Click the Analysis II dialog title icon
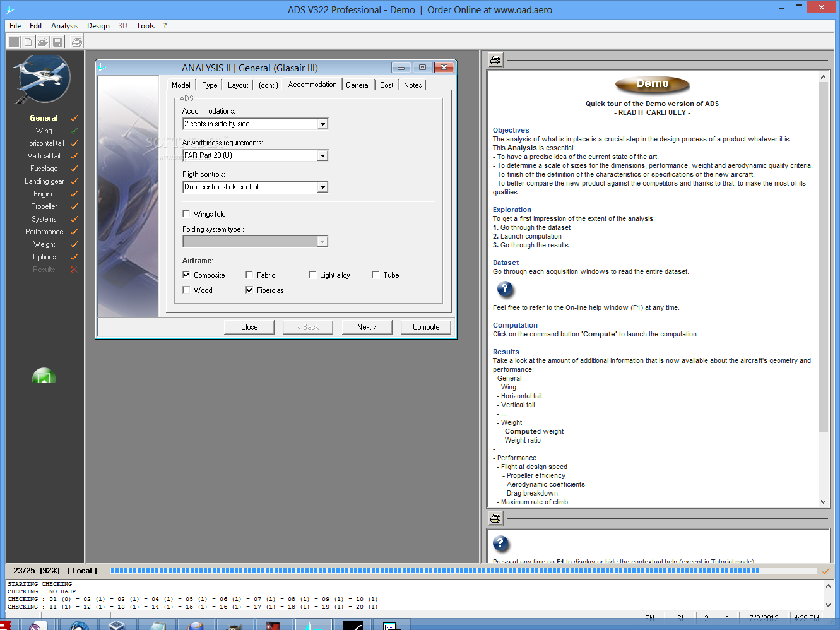840x630 pixels. (102, 68)
